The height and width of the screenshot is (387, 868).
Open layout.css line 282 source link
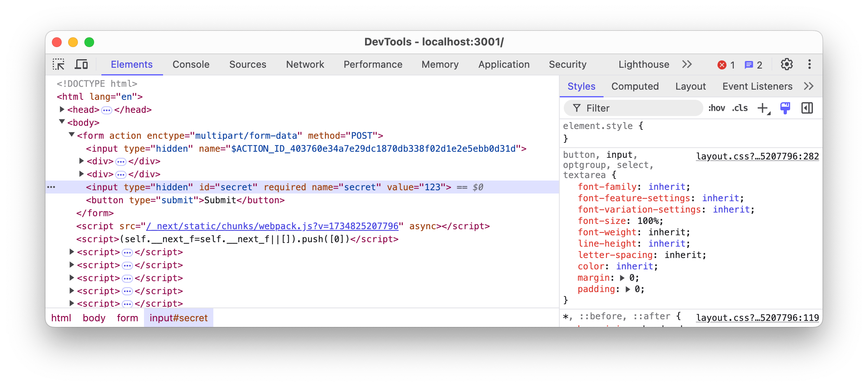click(757, 156)
